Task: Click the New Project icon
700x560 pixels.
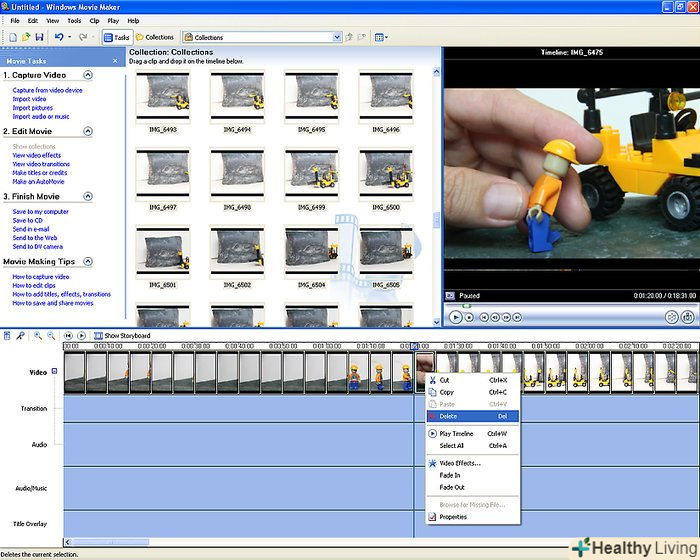Action: 11,37
